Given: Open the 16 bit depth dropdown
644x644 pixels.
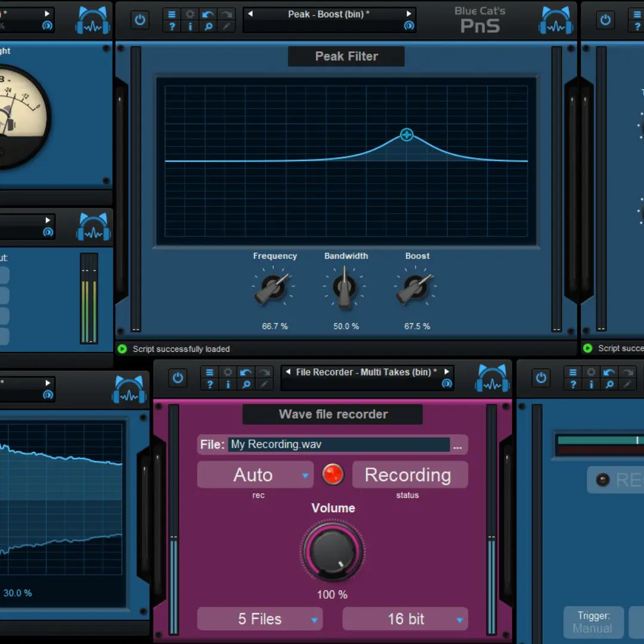Looking at the screenshot, I should 405,618.
